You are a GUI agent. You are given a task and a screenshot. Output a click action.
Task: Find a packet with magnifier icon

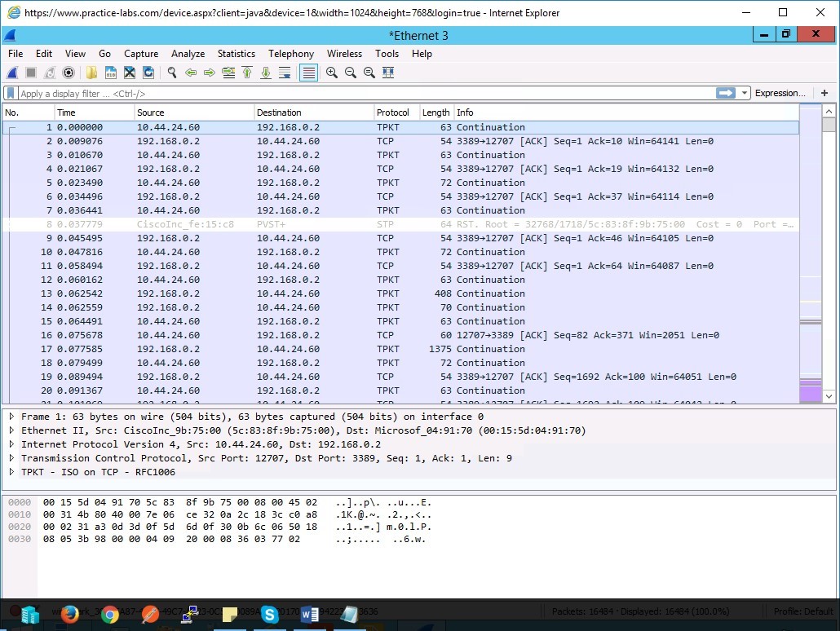172,73
